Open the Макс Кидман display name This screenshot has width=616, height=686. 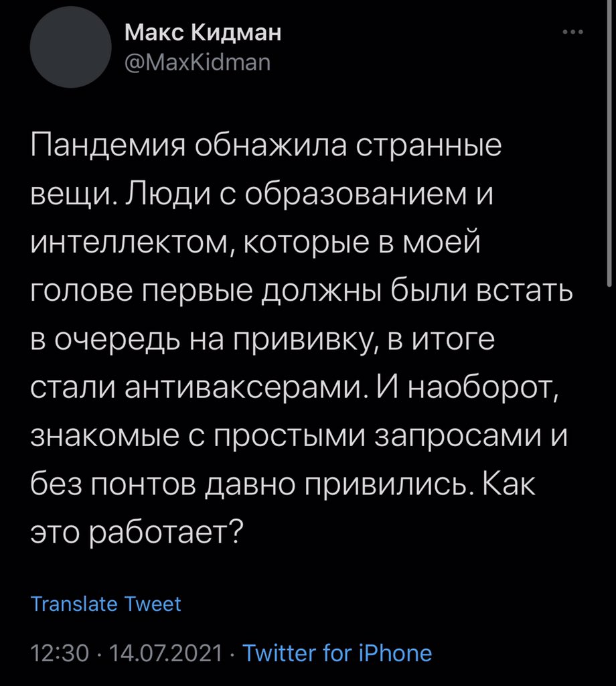click(203, 33)
